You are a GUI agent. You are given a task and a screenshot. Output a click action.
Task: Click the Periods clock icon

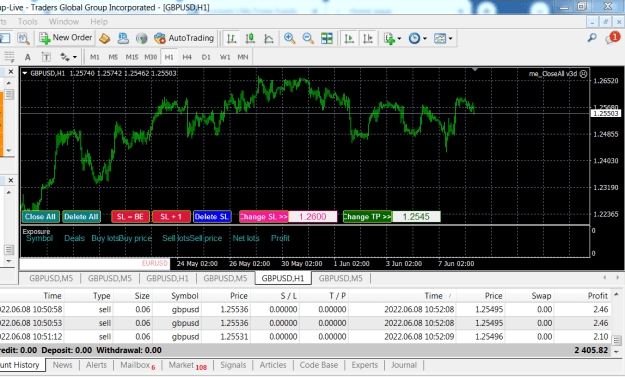[415, 38]
